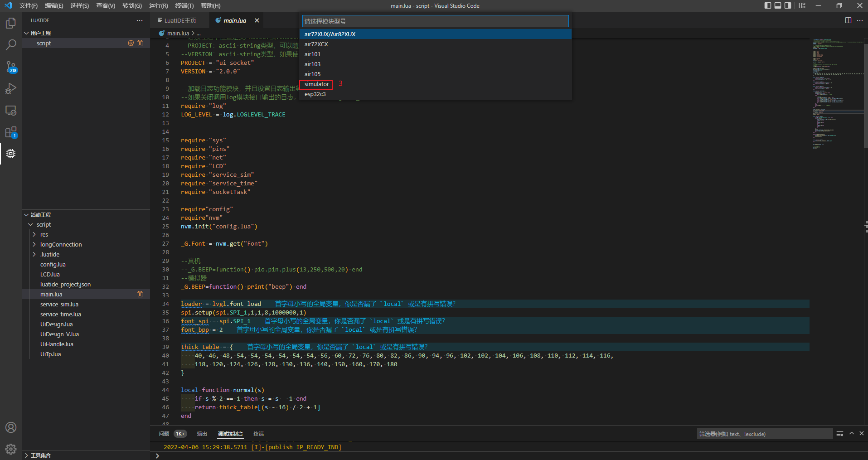Image resolution: width=868 pixels, height=460 pixels.
Task: Close the bottom panel
Action: pyautogui.click(x=862, y=434)
